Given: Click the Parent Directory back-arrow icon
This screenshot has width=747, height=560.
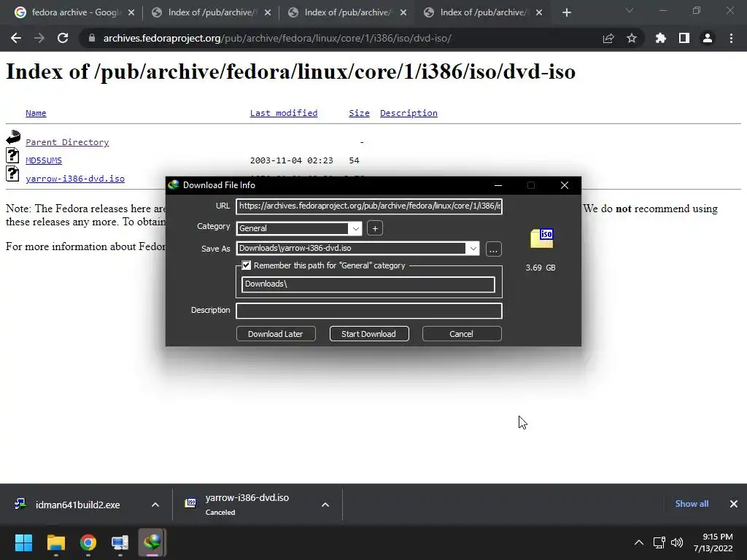Looking at the screenshot, I should pos(13,137).
